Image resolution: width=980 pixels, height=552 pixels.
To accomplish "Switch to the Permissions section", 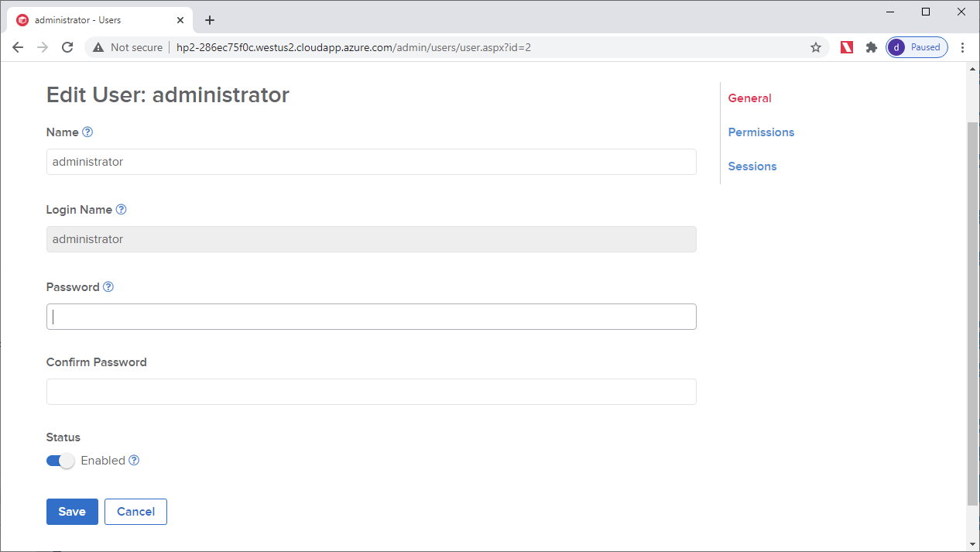I will 761,132.
